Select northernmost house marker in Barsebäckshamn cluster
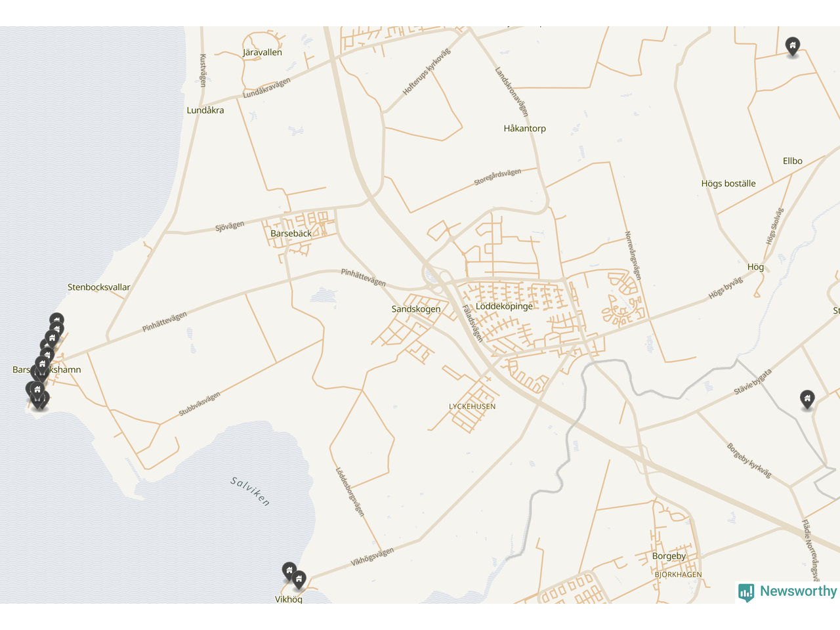Screen dimensions: 840x630 [57, 321]
